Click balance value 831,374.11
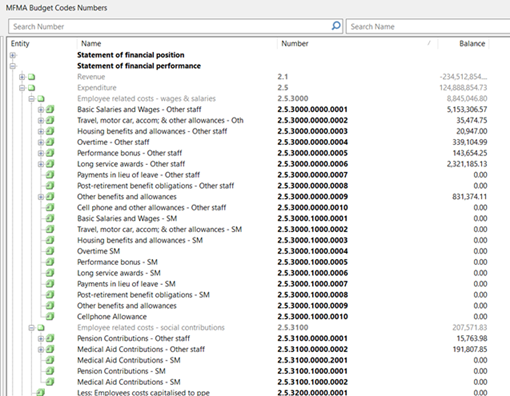The width and height of the screenshot is (510, 396). coord(470,197)
